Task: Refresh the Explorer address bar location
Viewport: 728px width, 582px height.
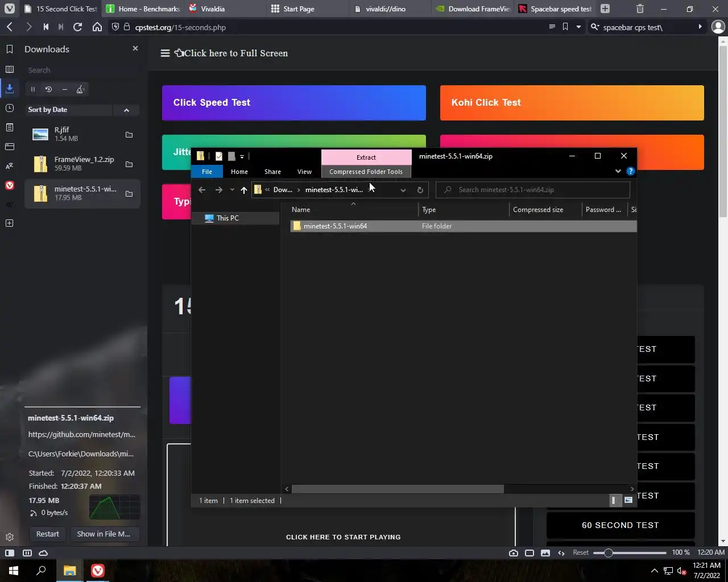Action: click(x=420, y=190)
